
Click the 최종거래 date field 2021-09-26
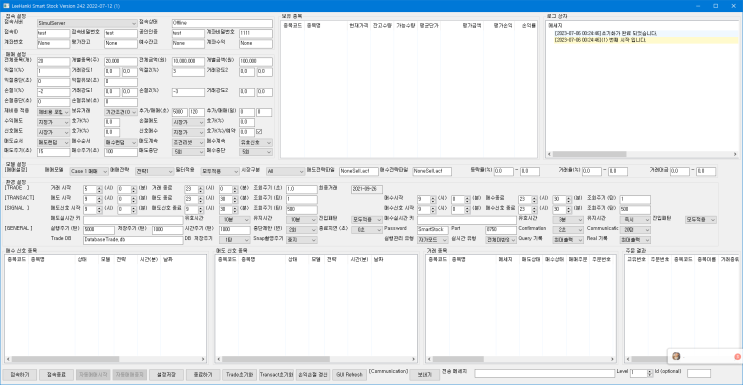pyautogui.click(x=367, y=189)
